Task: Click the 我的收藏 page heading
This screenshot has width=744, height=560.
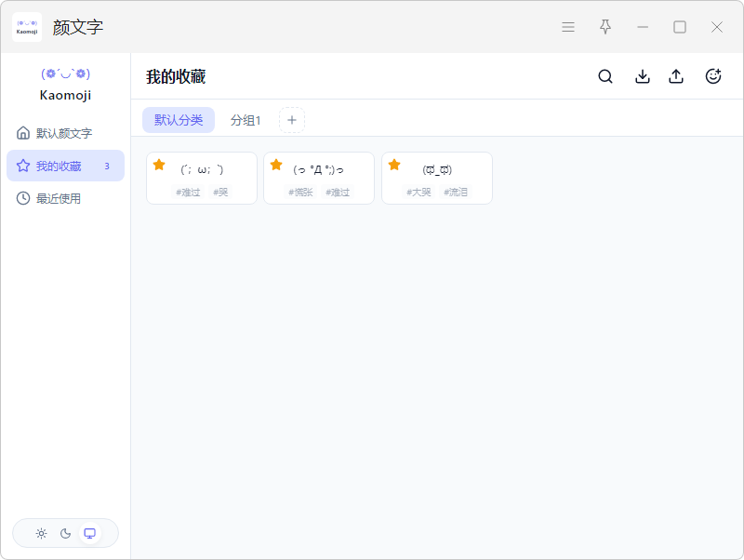Action: click(x=176, y=76)
